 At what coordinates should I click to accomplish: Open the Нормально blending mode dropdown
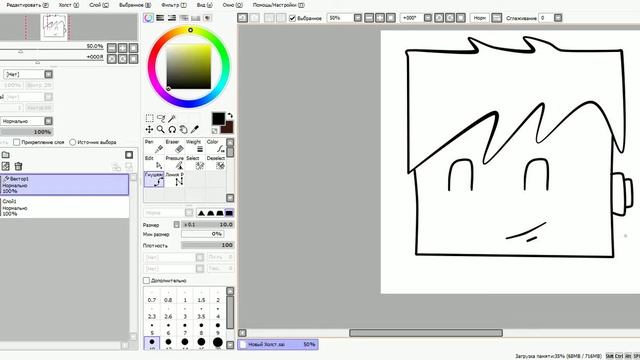click(48, 121)
